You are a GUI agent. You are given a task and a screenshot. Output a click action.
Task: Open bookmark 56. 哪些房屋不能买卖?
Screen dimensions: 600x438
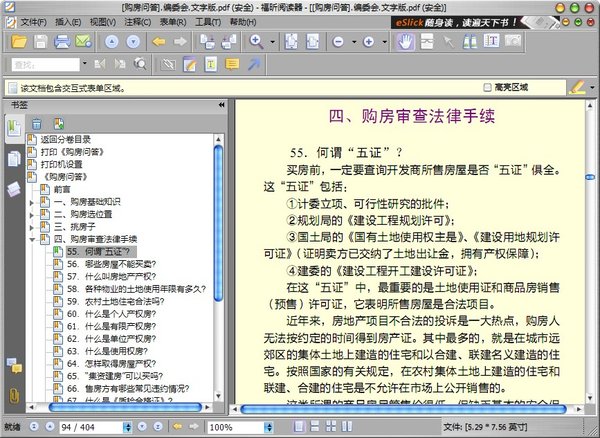tap(111, 264)
